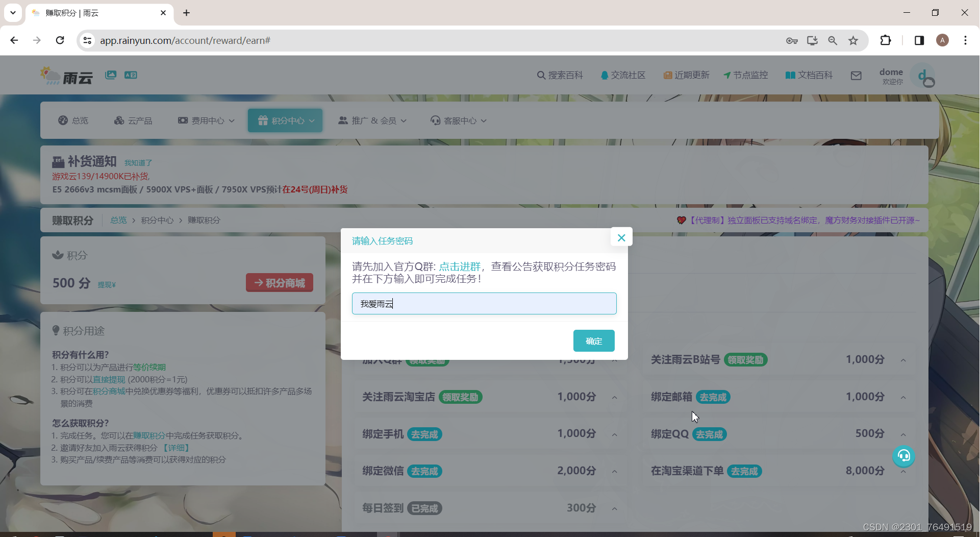The image size is (980, 537).
Task: Open the tab search dropdown arrow
Action: pos(13,13)
